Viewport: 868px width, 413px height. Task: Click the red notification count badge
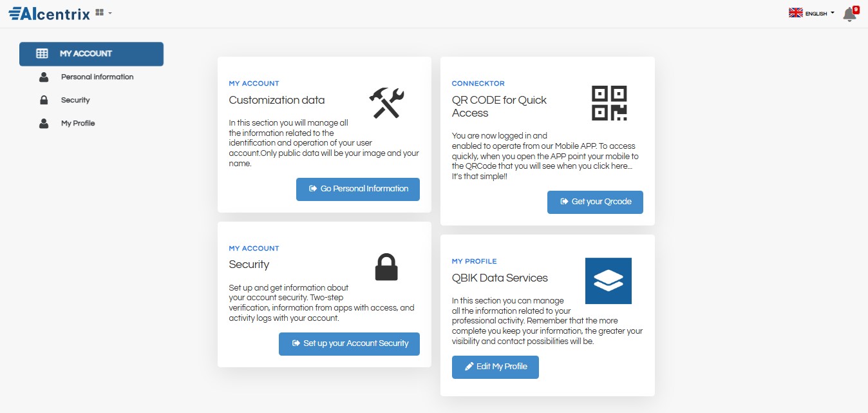(x=856, y=9)
